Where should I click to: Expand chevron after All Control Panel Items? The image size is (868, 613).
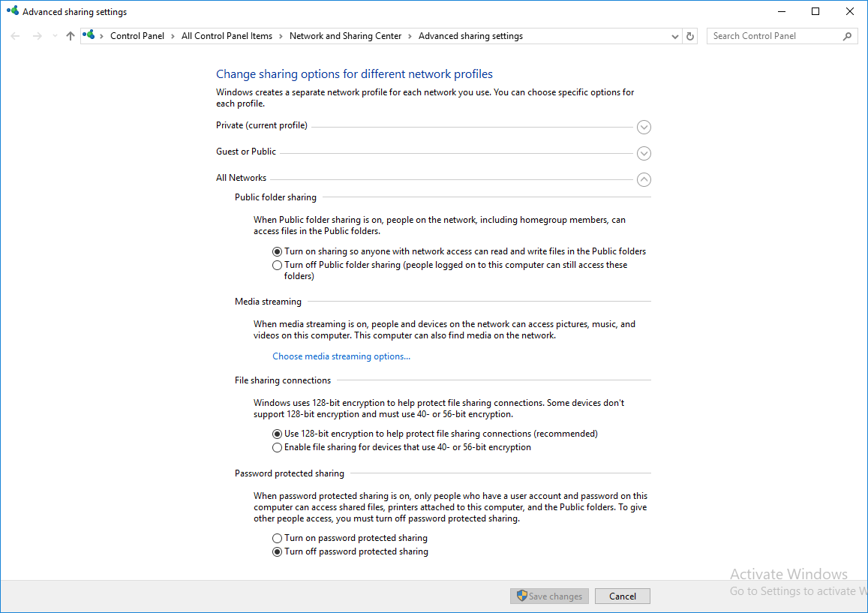[x=281, y=37]
